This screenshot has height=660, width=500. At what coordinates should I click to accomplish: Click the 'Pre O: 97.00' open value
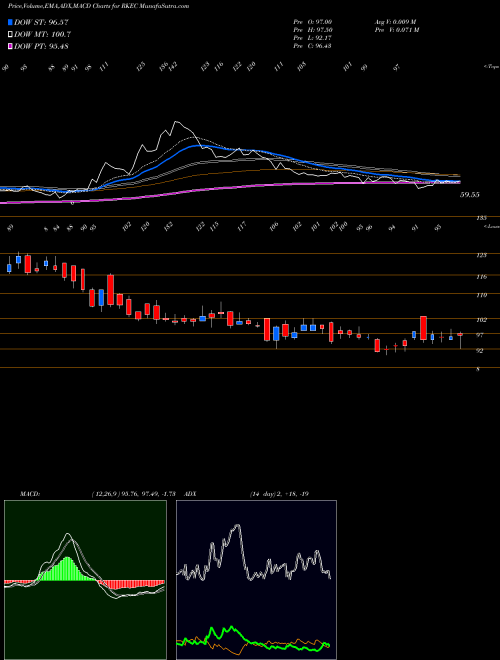[312, 22]
